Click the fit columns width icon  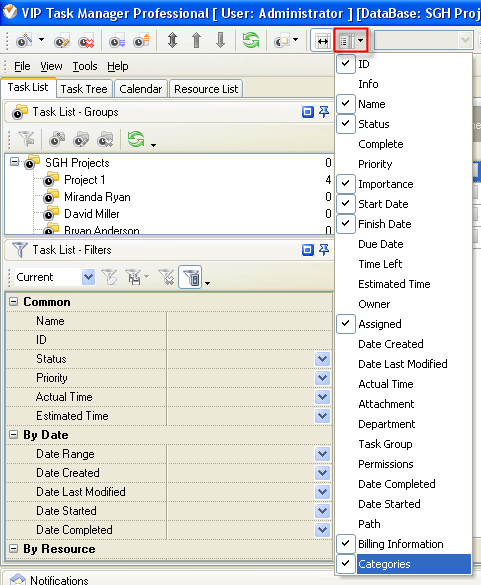click(322, 40)
